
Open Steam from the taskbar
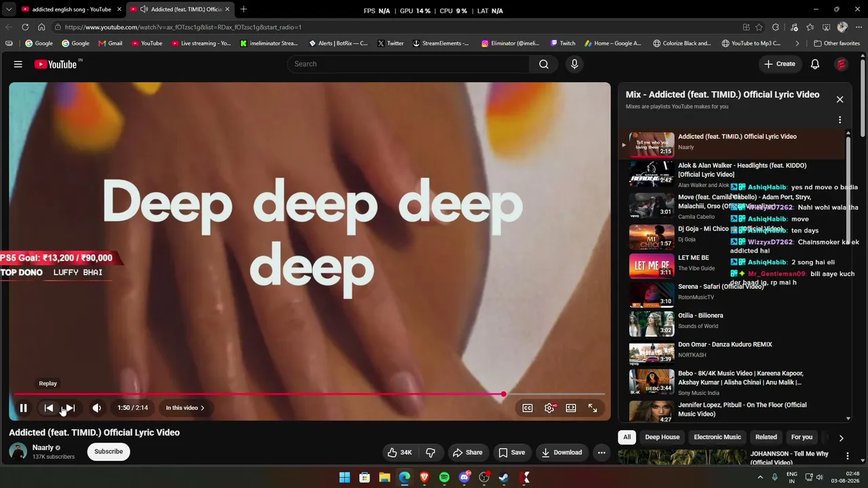coord(504,478)
